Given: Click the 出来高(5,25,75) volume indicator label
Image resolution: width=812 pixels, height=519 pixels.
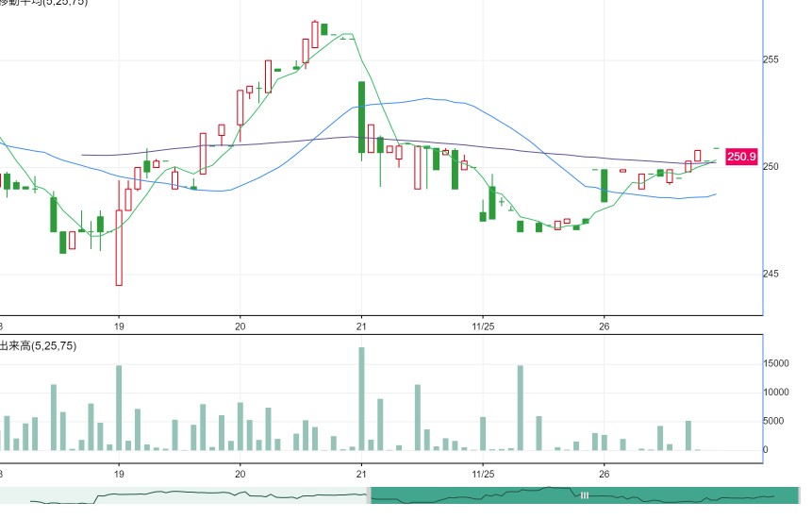Looking at the screenshot, I should (38, 346).
